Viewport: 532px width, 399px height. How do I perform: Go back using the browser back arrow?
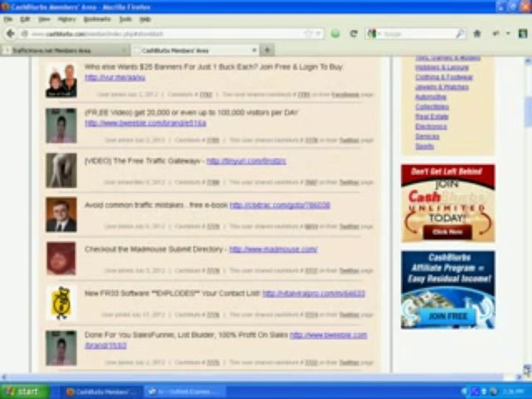pyautogui.click(x=11, y=34)
